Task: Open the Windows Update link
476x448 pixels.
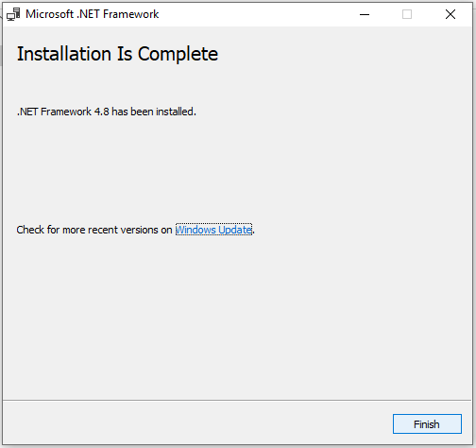Action: coord(213,230)
